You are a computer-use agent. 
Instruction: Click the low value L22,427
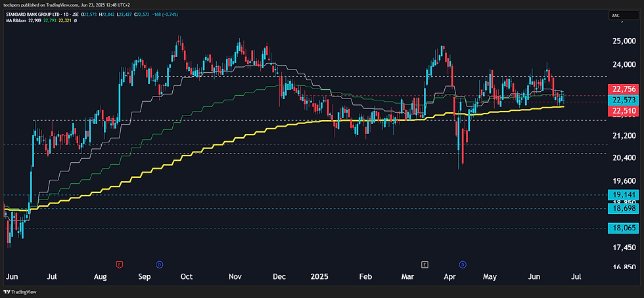coord(124,14)
